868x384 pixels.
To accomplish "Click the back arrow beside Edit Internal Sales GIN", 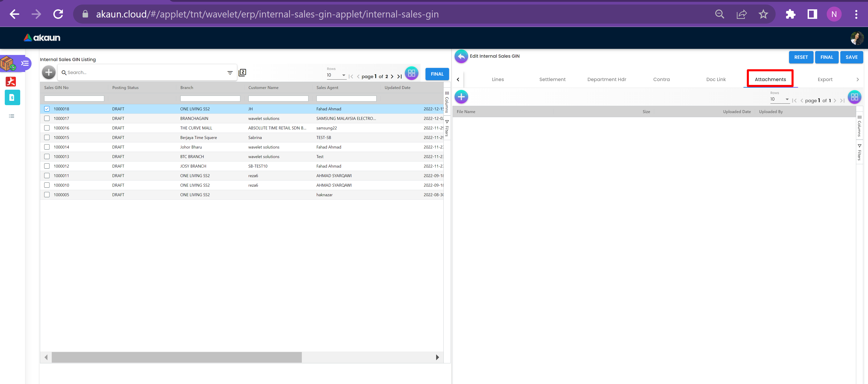I will [x=461, y=56].
